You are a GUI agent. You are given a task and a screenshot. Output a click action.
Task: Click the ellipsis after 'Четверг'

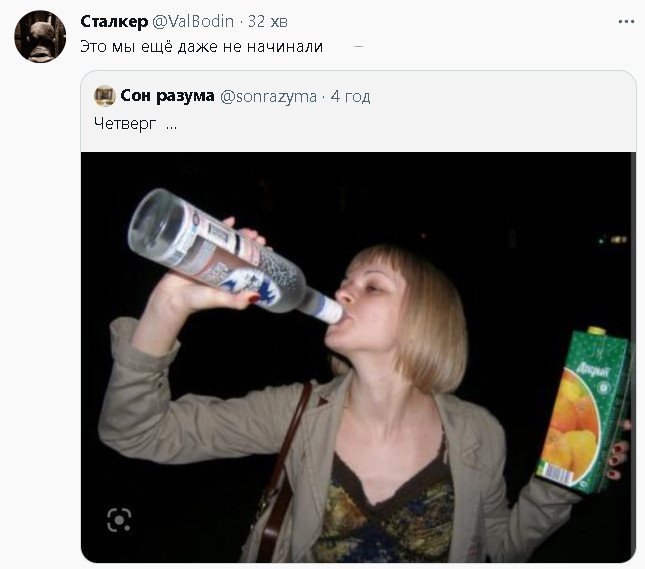pos(171,124)
